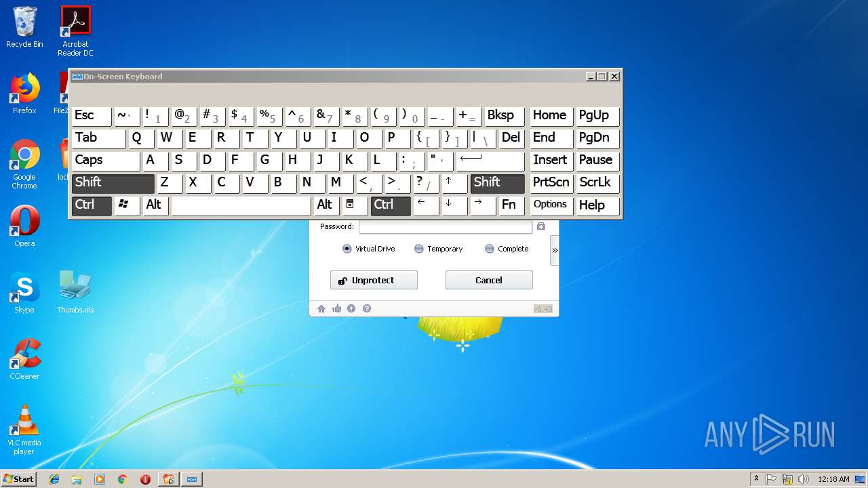868x488 pixels.
Task: Click the thumbs-up like icon
Action: (x=337, y=308)
